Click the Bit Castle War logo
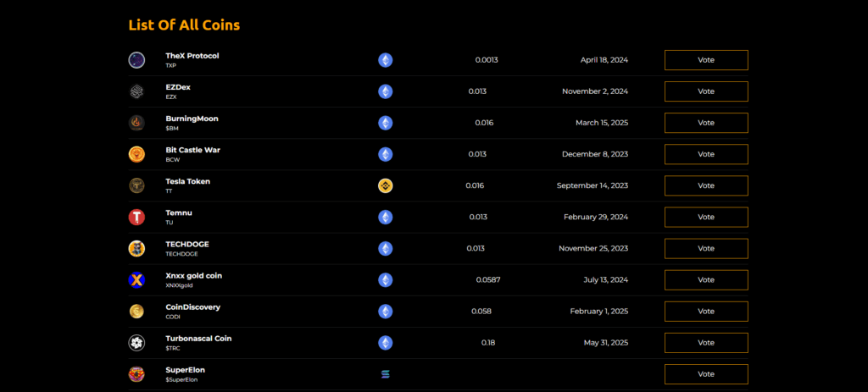Viewport: 868px width, 392px height. click(x=136, y=154)
